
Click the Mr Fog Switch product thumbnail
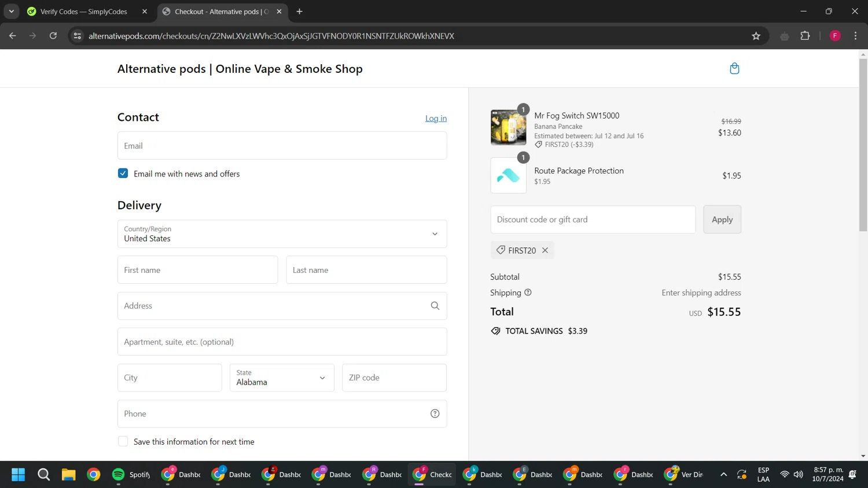[509, 127]
